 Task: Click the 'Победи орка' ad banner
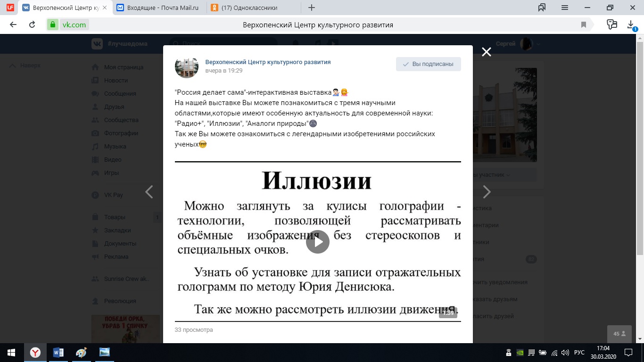coord(125,329)
